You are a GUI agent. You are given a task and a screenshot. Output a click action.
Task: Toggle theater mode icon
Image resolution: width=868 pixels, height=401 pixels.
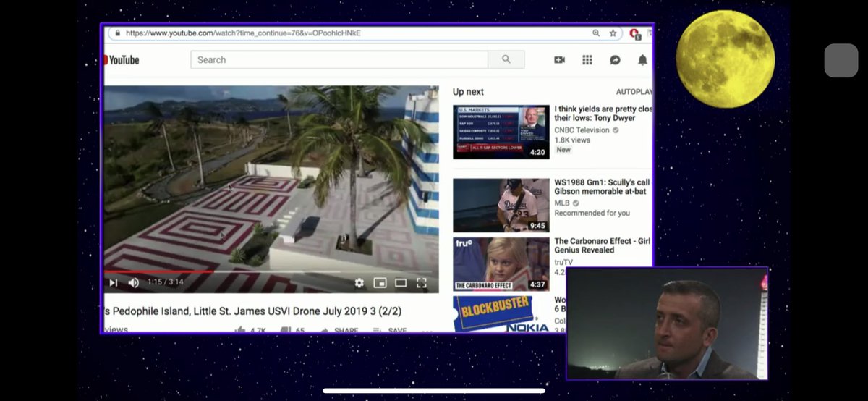pyautogui.click(x=401, y=283)
